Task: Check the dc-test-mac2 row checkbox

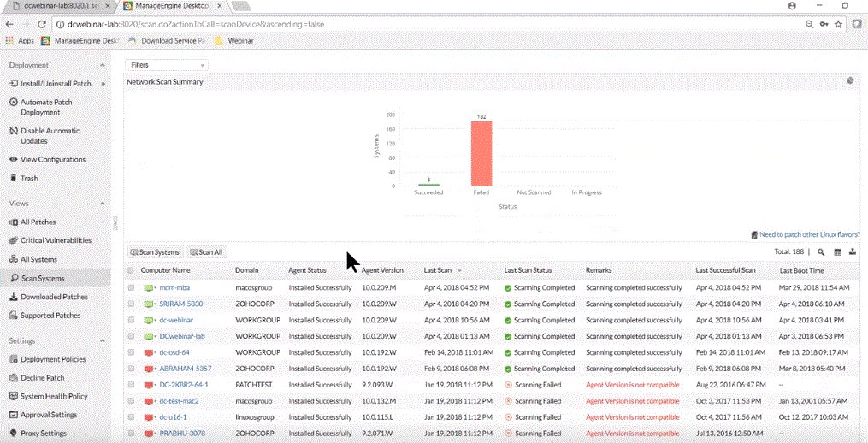Action: click(131, 401)
